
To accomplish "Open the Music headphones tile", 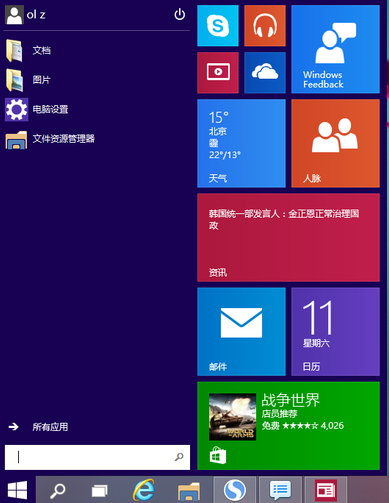I will pyautogui.click(x=265, y=26).
